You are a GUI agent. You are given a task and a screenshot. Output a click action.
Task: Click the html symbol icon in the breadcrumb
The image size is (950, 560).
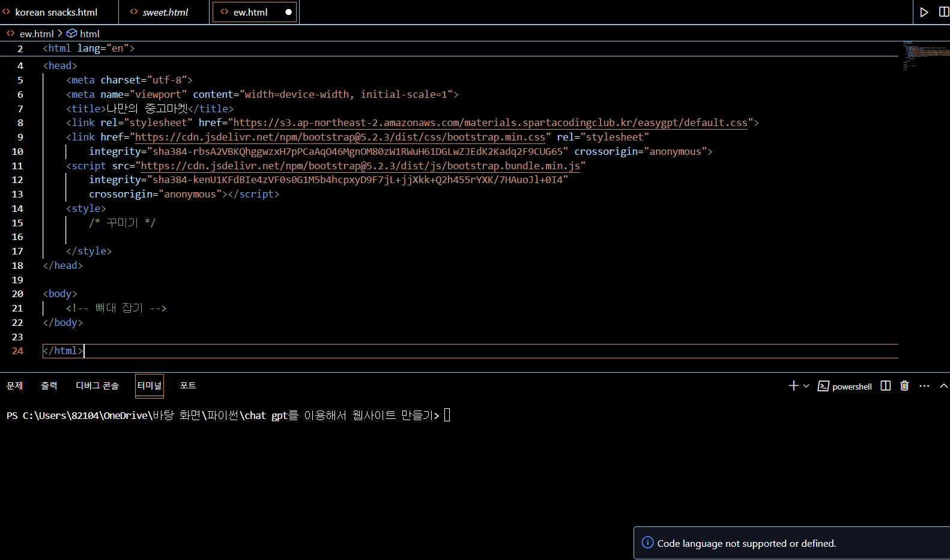[71, 34]
